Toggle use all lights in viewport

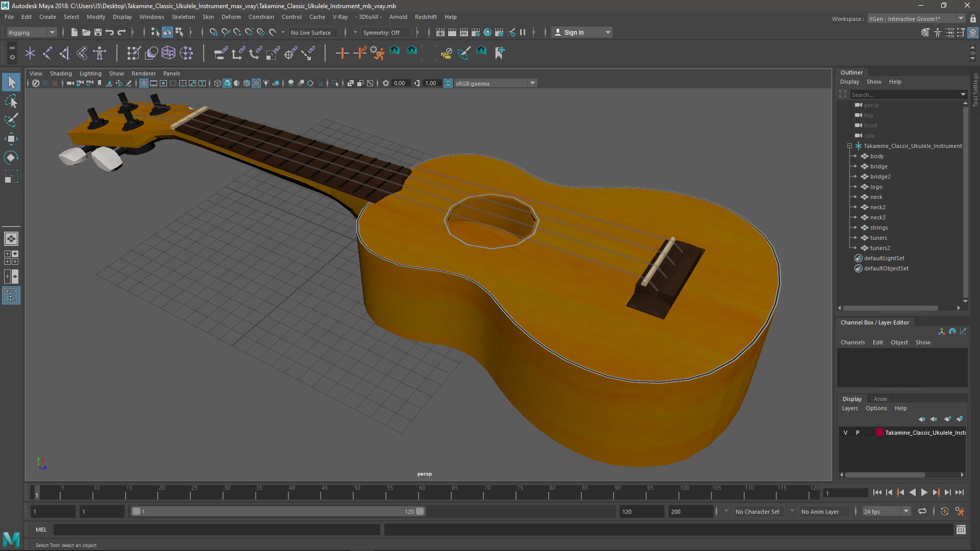tap(266, 83)
